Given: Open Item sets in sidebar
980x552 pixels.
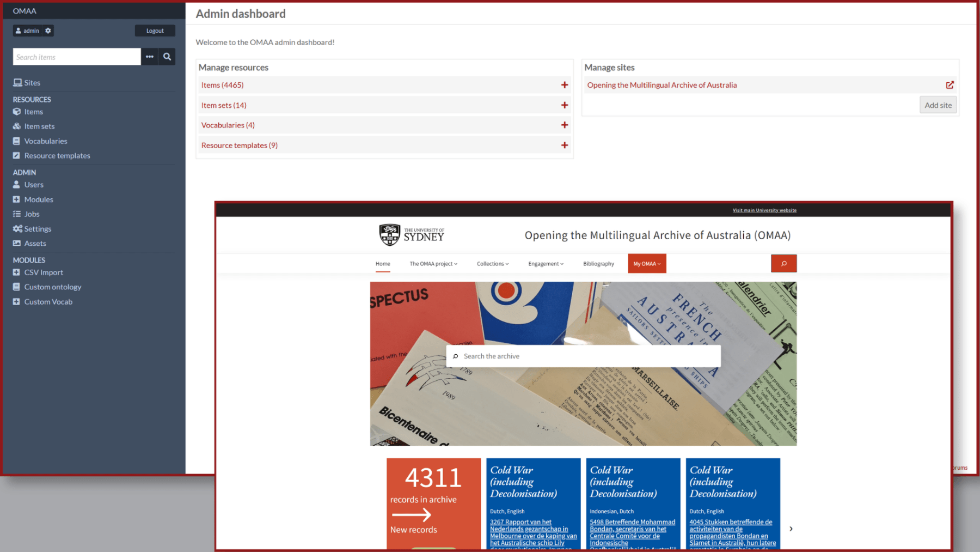Looking at the screenshot, I should point(39,126).
